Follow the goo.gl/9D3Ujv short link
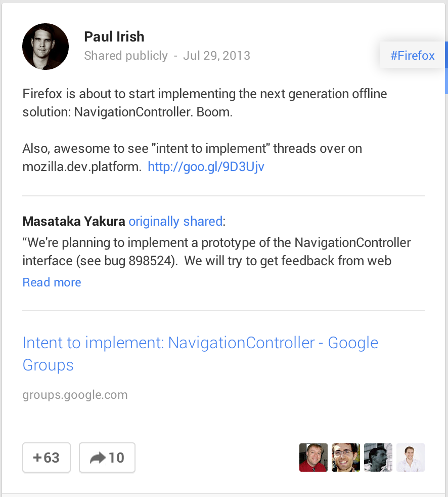The image size is (448, 497). 206,167
